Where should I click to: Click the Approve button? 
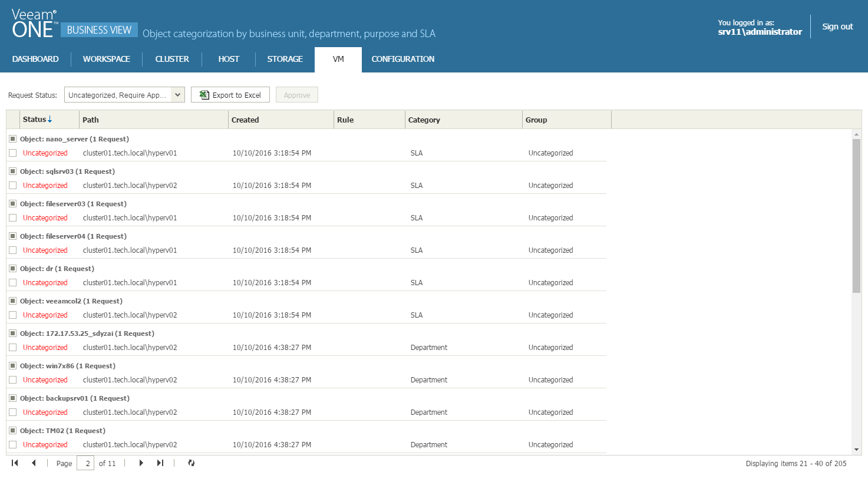click(x=297, y=95)
